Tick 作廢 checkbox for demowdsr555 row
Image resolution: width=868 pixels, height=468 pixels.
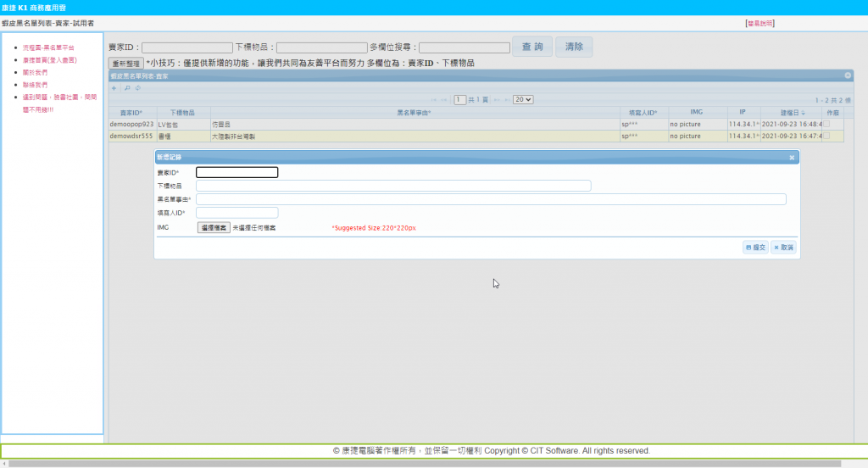tap(826, 136)
